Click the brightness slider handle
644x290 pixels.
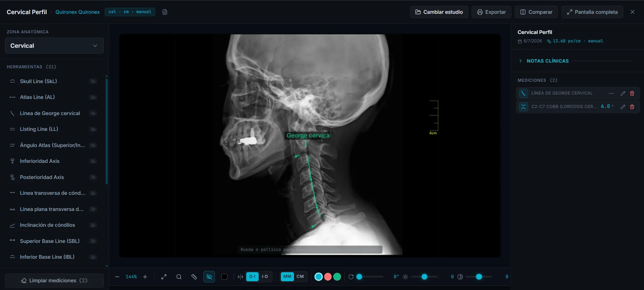[x=424, y=277]
